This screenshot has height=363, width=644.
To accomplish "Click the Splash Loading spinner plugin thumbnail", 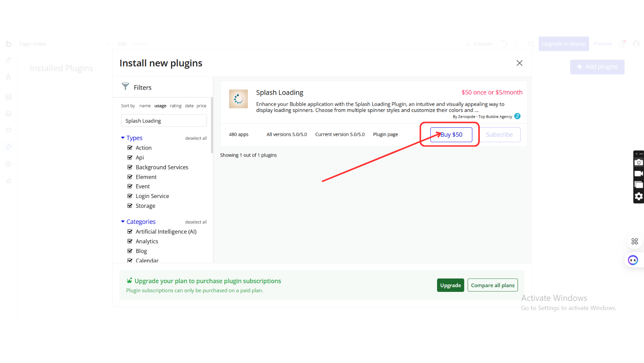I will point(238,99).
